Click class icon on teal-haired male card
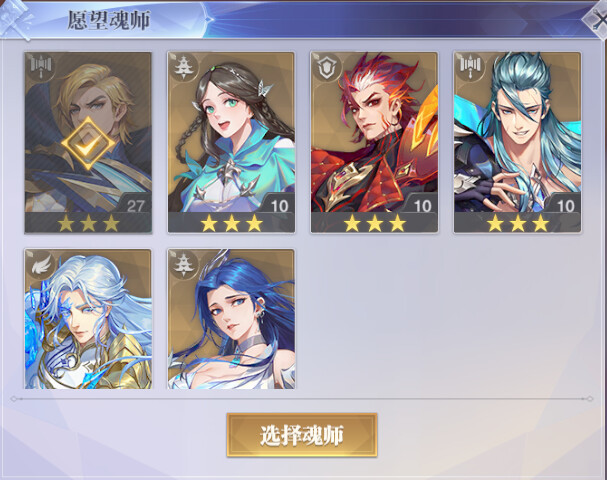607x480 pixels. pos(470,66)
